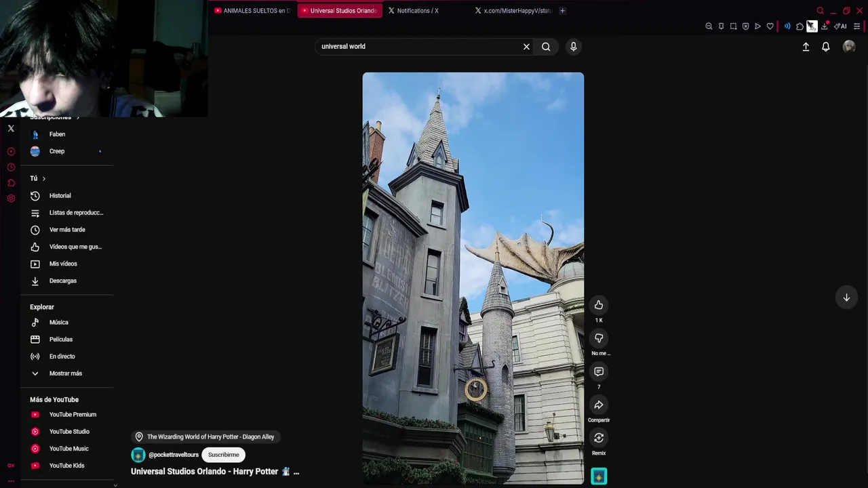The width and height of the screenshot is (868, 488).
Task: Click the browser zoom-out magnifier icon
Action: coord(709,26)
